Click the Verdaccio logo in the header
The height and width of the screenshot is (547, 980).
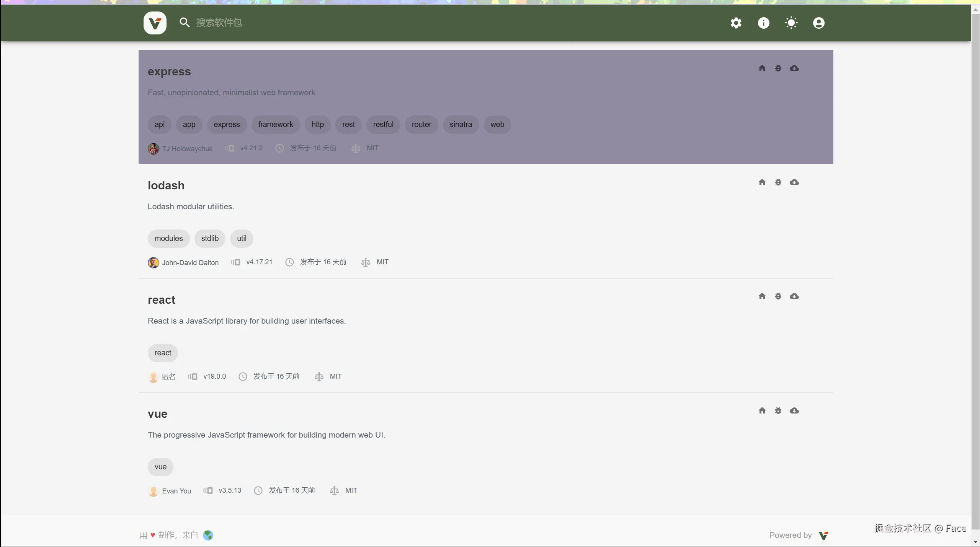(x=155, y=23)
